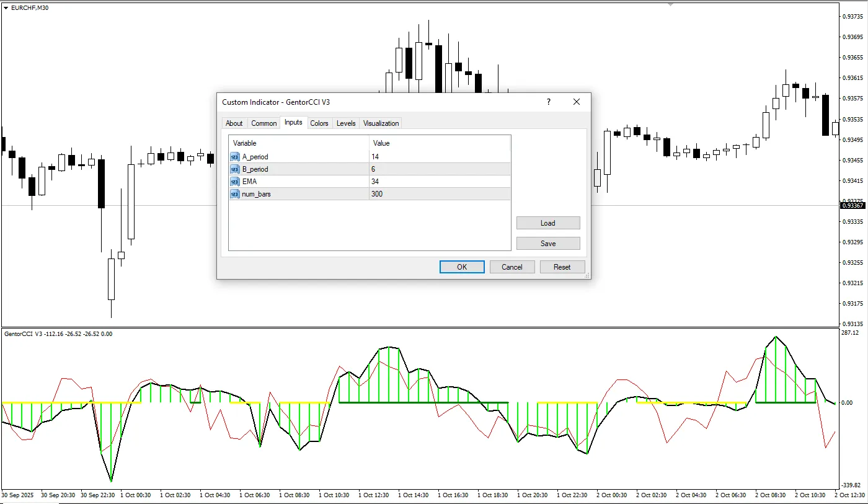Close the Custom Indicator dialog
The height and width of the screenshot is (504, 868).
pyautogui.click(x=577, y=102)
